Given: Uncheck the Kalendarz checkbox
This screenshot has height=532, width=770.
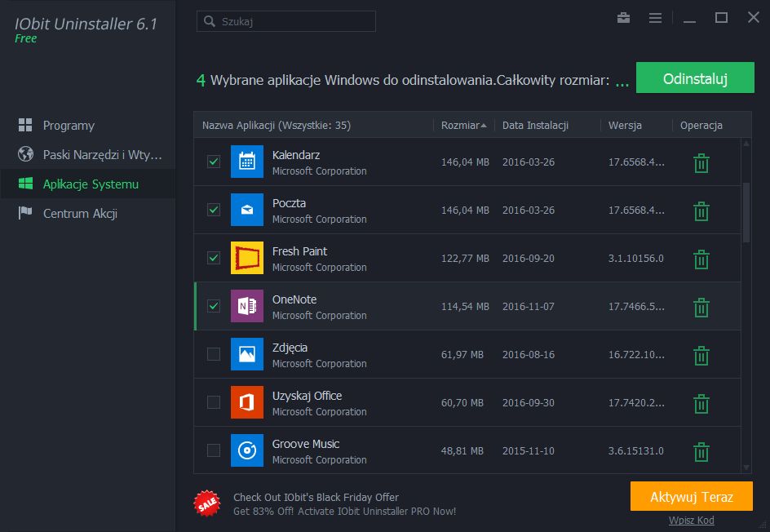Looking at the screenshot, I should coord(214,162).
